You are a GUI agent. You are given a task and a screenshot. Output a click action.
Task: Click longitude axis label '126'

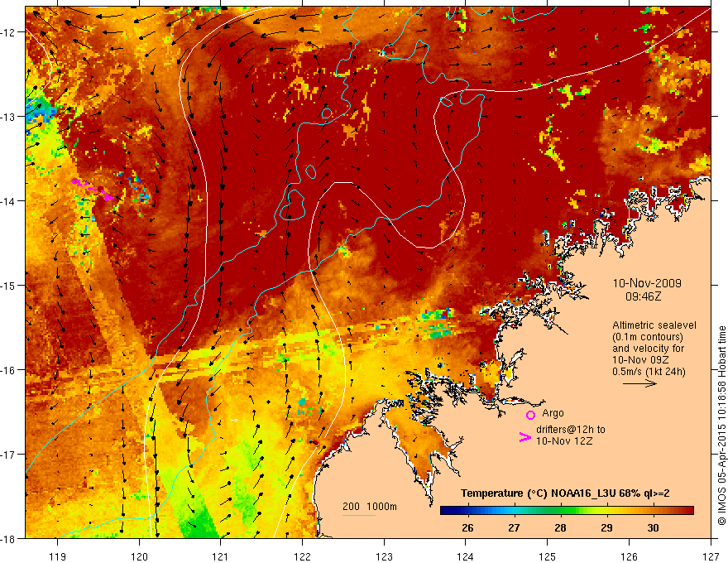(629, 556)
